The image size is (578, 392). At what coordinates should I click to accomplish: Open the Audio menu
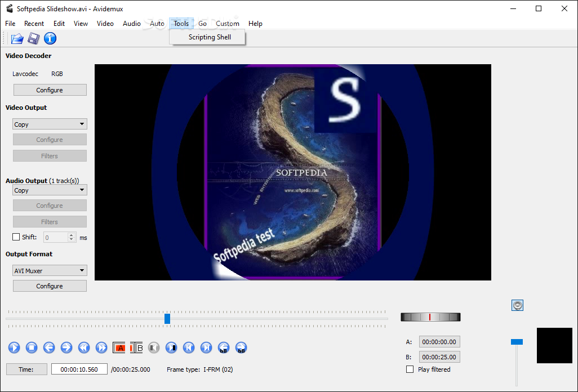click(x=132, y=24)
